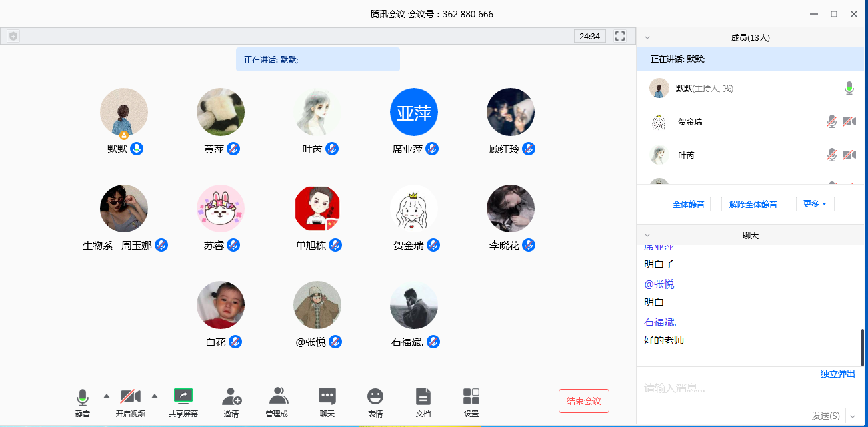
Task: Expand the video options arrow beside 开启视频
Action: pos(155,396)
